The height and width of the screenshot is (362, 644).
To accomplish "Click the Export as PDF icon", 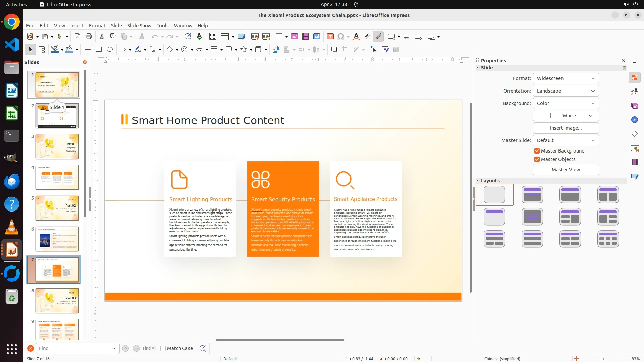I will click(x=77, y=37).
